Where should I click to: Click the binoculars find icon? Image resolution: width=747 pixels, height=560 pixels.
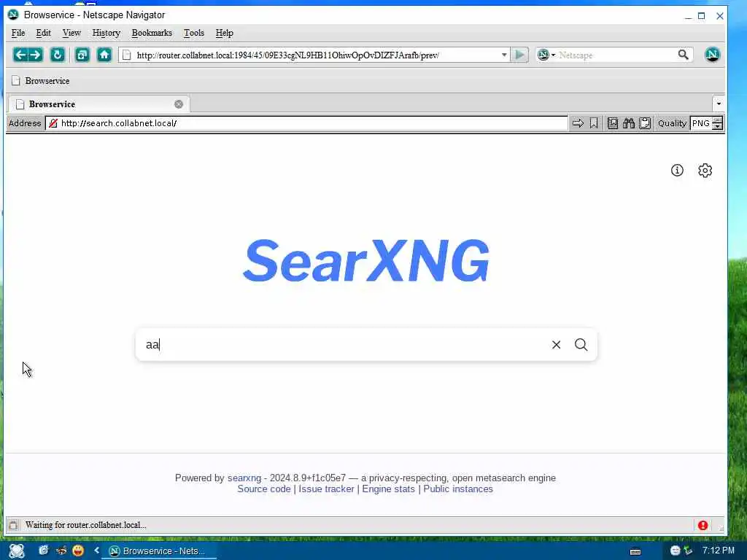point(629,123)
